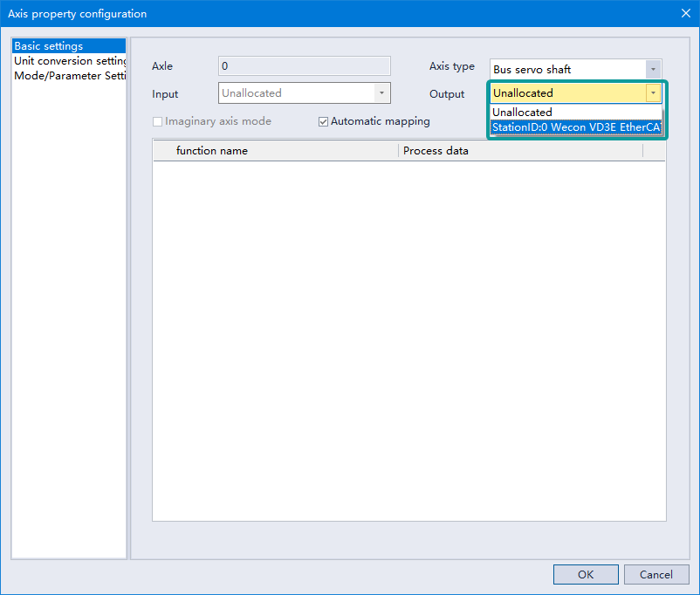This screenshot has height=595, width=700.
Task: Close the Axis property configuration dialog
Action: (x=685, y=13)
